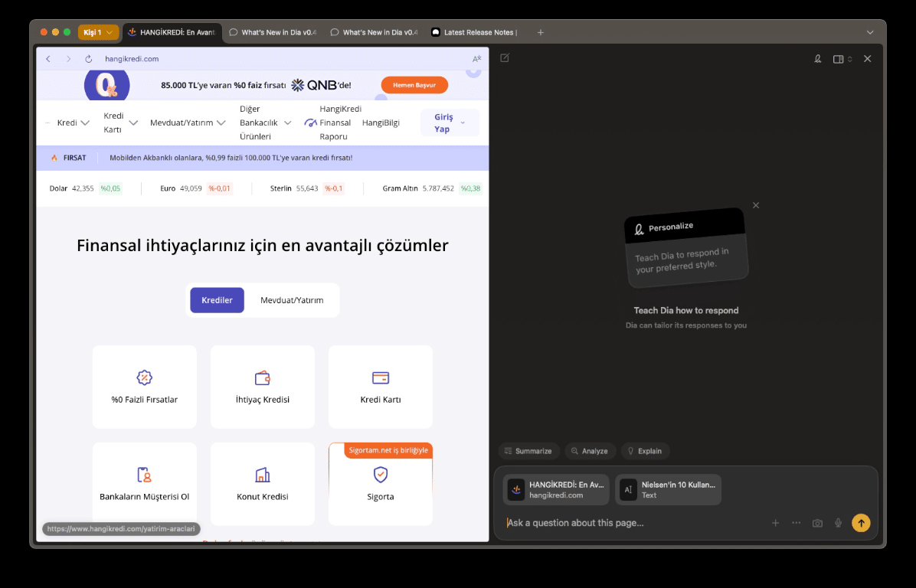Select the HANGİKREDİ page context chip
Image resolution: width=916 pixels, height=588 pixels.
click(556, 489)
